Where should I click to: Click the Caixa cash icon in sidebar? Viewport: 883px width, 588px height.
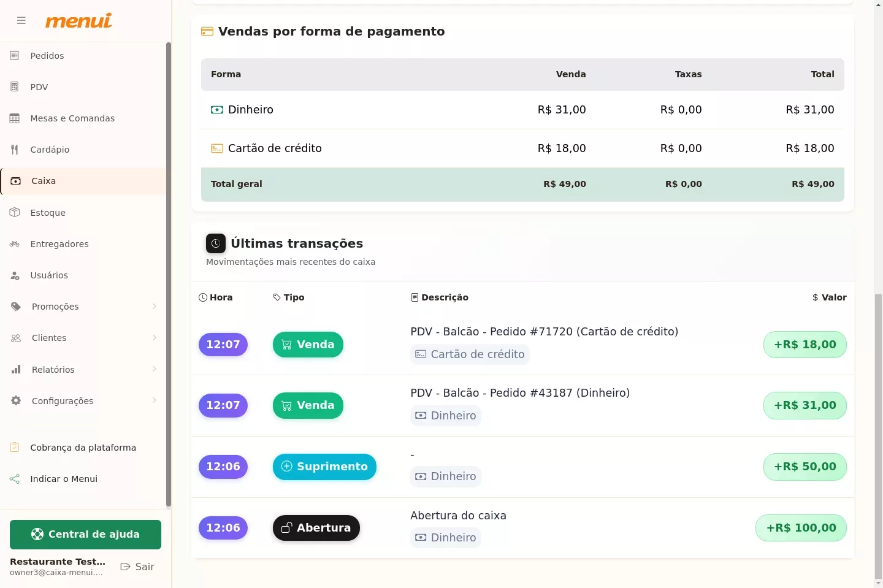coord(16,181)
